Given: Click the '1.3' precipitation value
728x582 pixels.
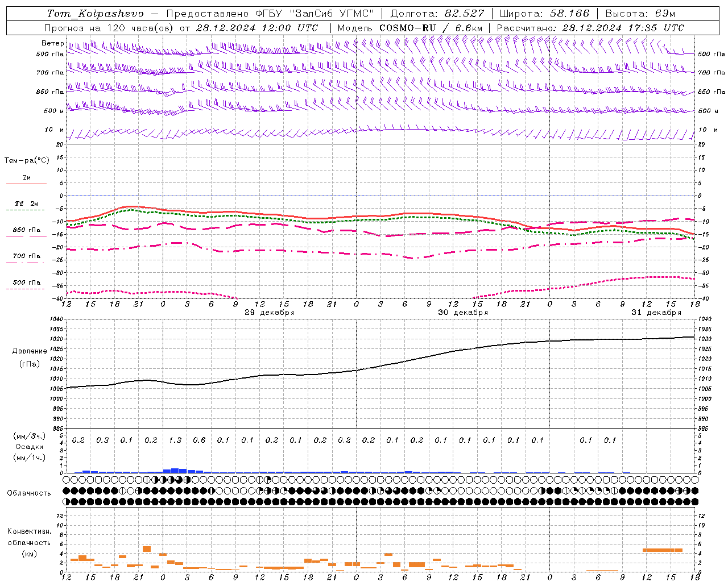Looking at the screenshot, I should pyautogui.click(x=175, y=440).
